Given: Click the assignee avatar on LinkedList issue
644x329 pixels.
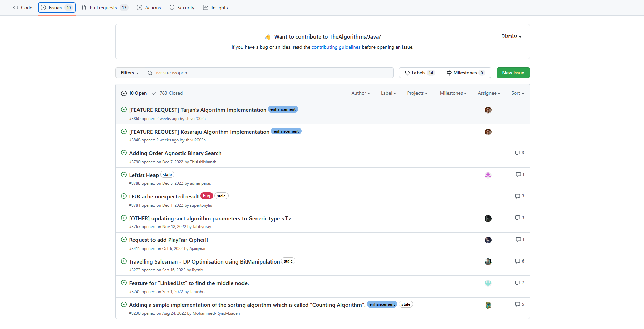Looking at the screenshot, I should coord(488,283).
